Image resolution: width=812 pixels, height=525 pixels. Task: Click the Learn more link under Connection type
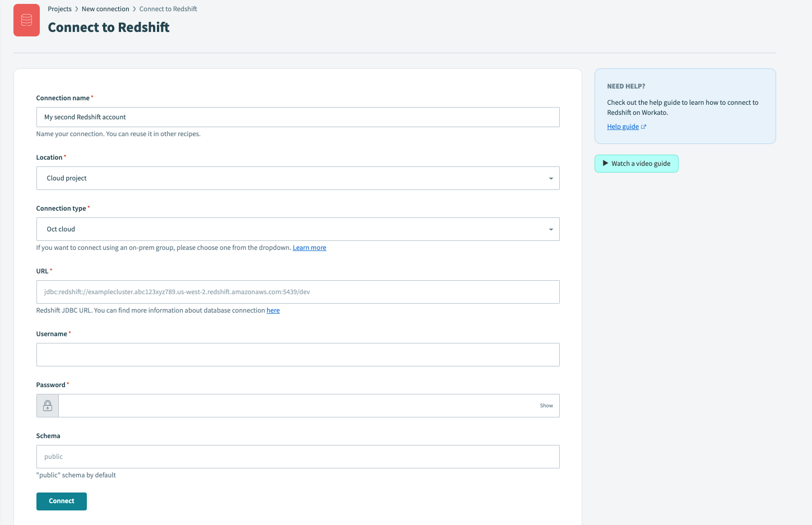click(309, 247)
